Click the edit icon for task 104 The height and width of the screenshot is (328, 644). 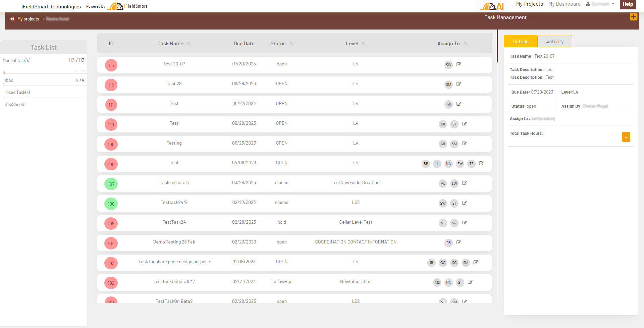459,242
